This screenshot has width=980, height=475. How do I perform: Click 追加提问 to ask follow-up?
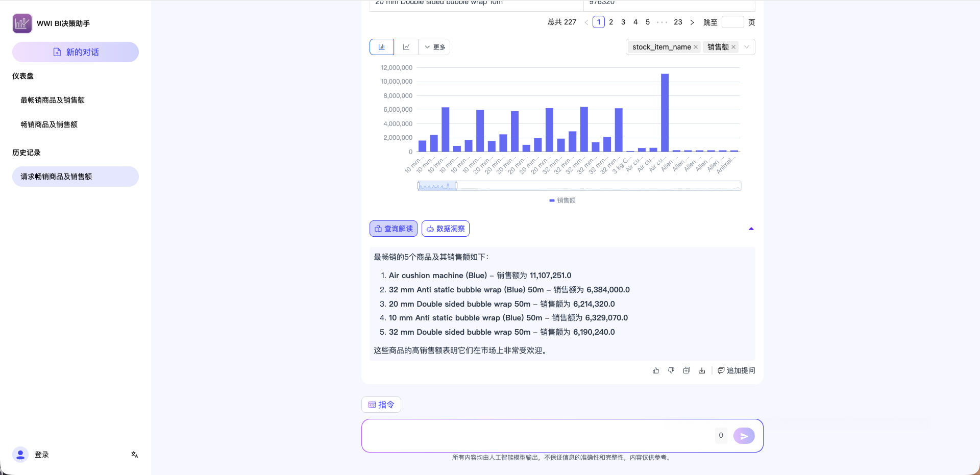tap(736, 370)
